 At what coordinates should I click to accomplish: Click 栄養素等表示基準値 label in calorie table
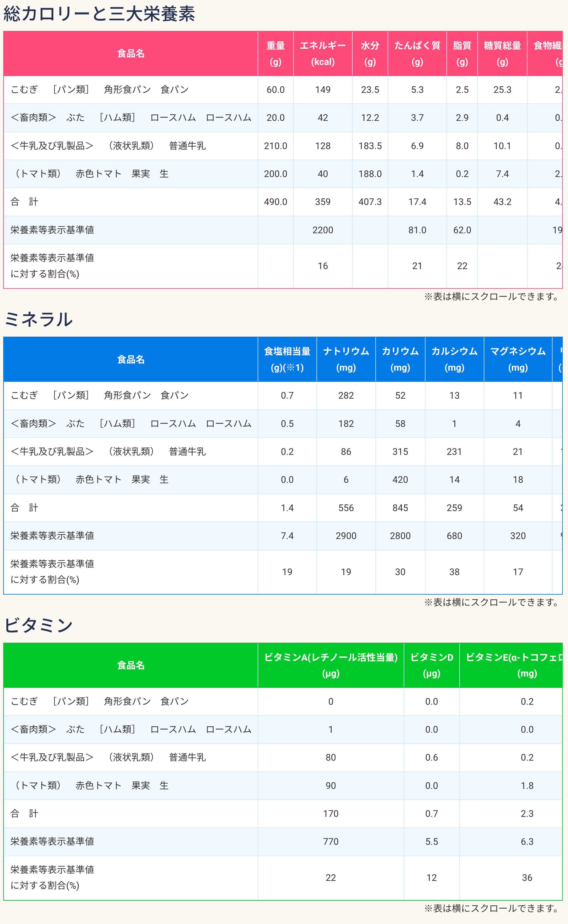[52, 230]
